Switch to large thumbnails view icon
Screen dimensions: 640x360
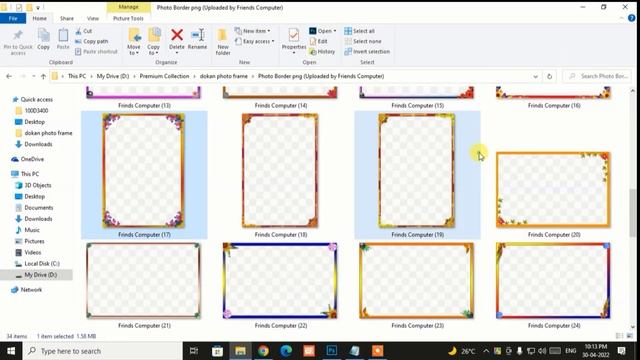tap(630, 336)
